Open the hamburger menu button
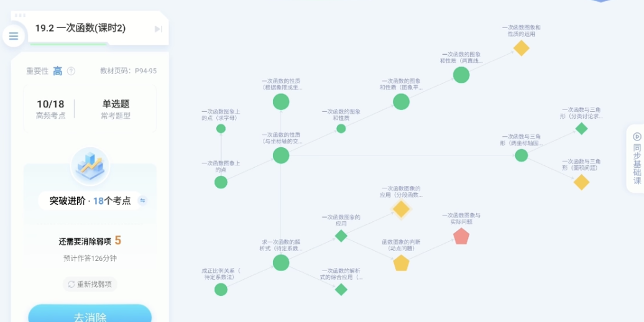Screen dimensions: 644x322 click(x=14, y=36)
